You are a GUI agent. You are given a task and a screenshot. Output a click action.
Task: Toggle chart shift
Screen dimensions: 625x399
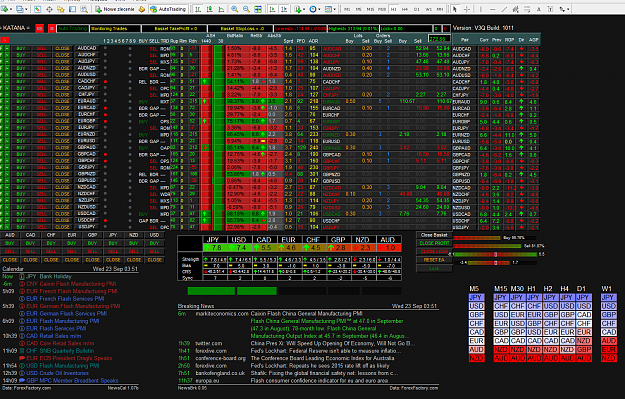(283, 9)
